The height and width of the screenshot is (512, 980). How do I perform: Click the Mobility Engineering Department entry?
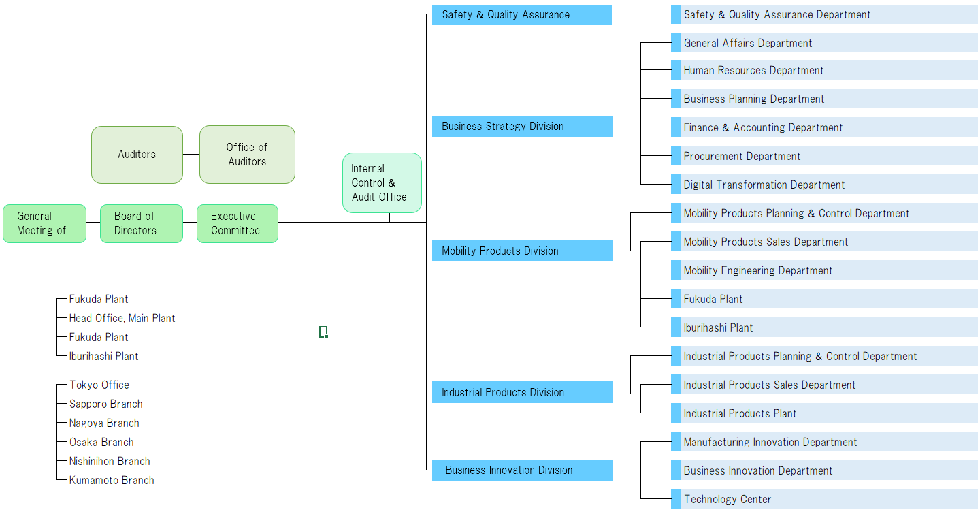click(758, 270)
